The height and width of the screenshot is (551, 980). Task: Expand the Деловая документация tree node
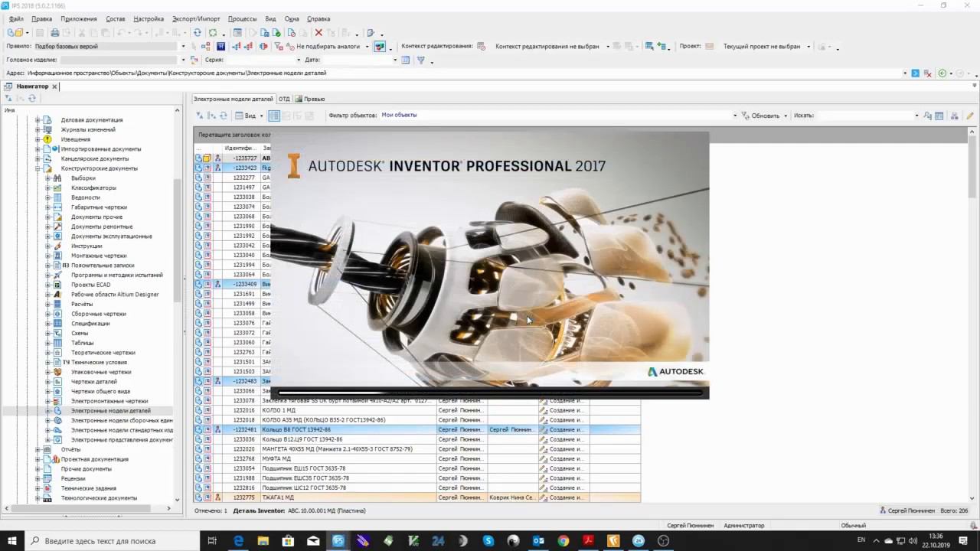click(38, 120)
